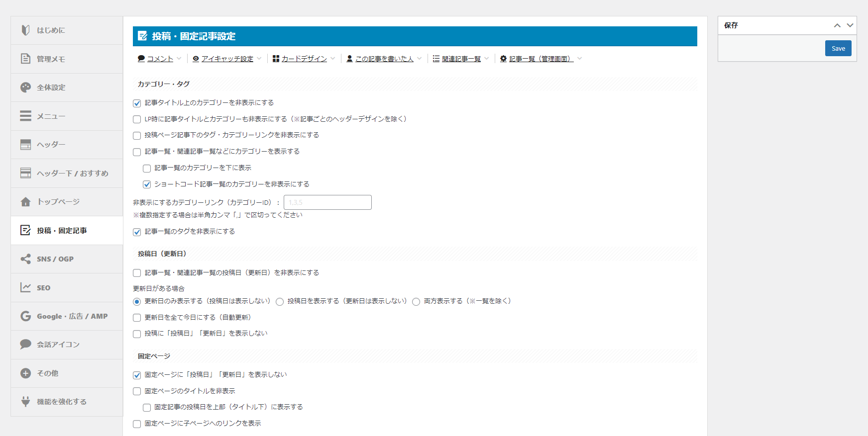The image size is (868, 436).
Task: Click the document icon beside 管理メモ
Action: point(25,59)
